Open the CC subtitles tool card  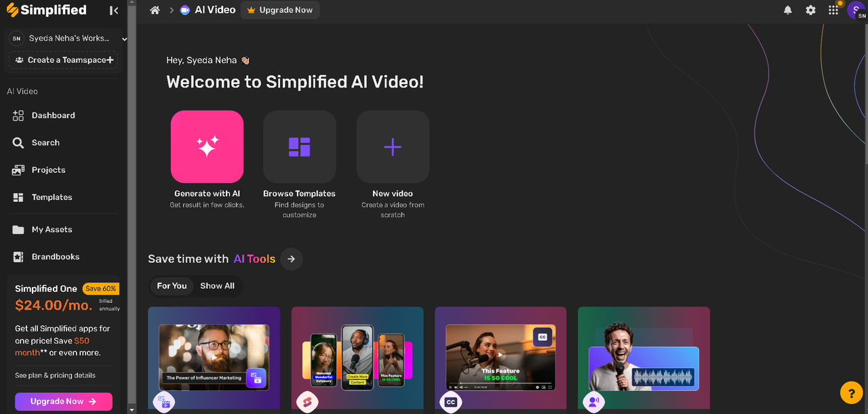coord(500,358)
